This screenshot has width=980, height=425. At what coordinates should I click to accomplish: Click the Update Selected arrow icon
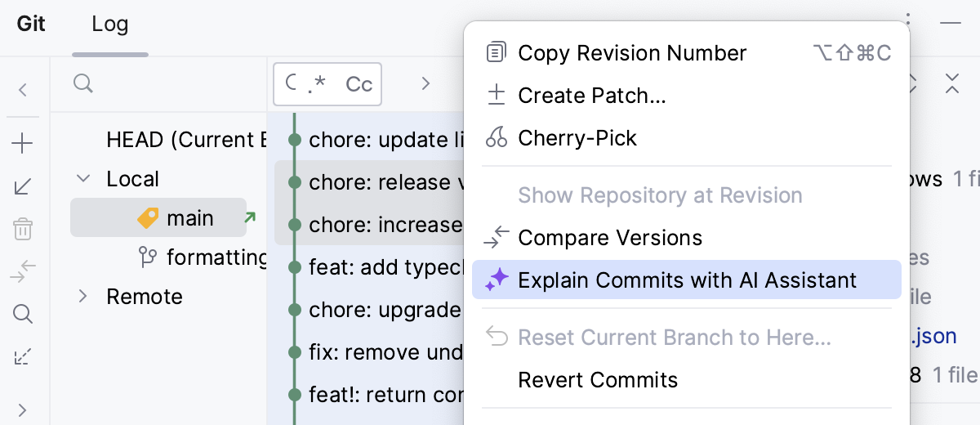[23, 187]
